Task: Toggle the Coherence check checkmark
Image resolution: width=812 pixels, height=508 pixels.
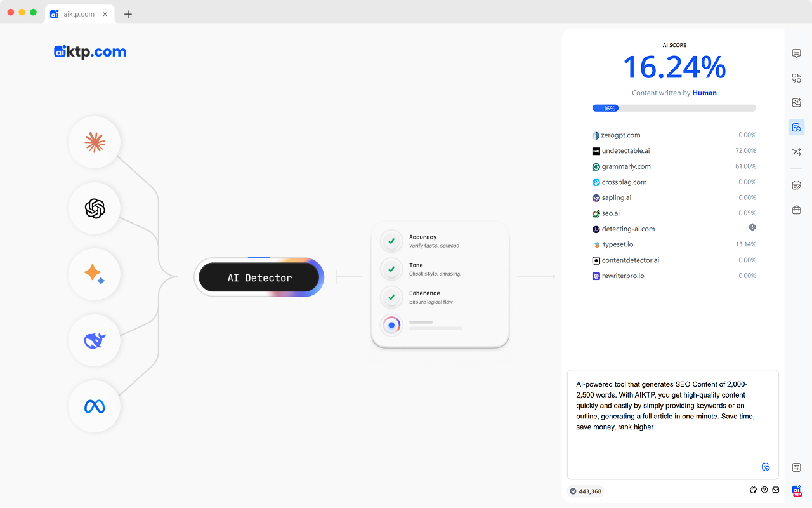Action: click(x=391, y=297)
